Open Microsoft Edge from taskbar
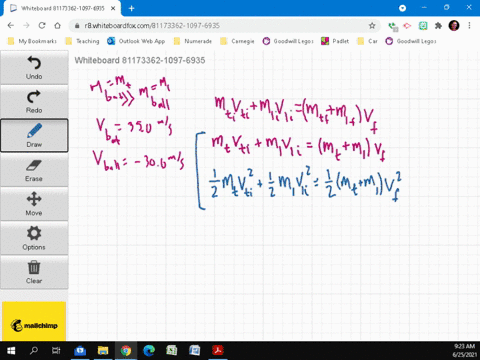Screen dimensions: 480x360 [149, 351]
